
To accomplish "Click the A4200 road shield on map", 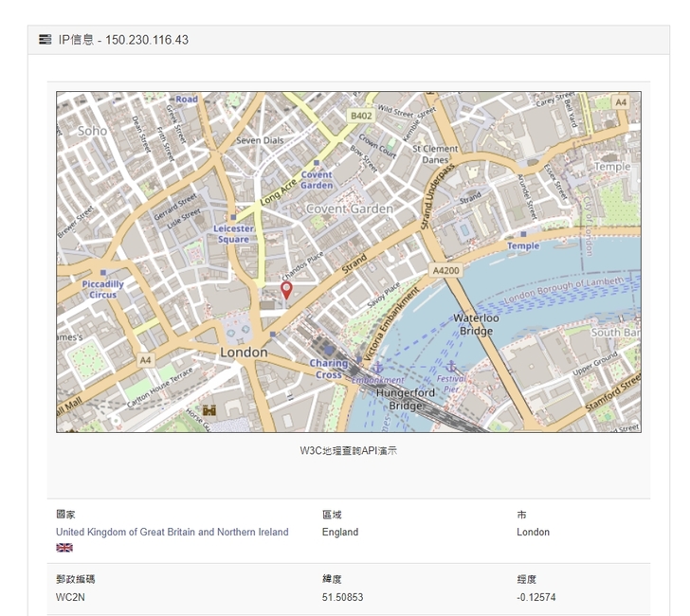I will point(445,270).
